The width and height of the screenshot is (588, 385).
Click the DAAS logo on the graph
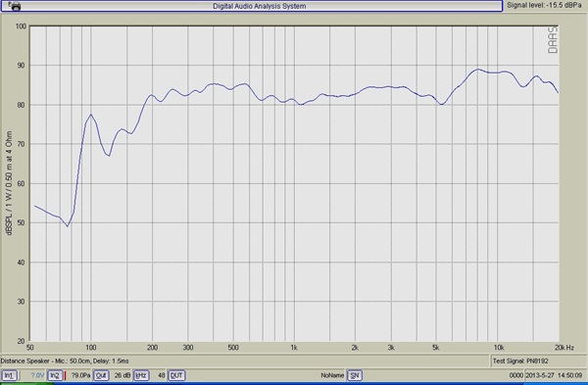pos(553,40)
